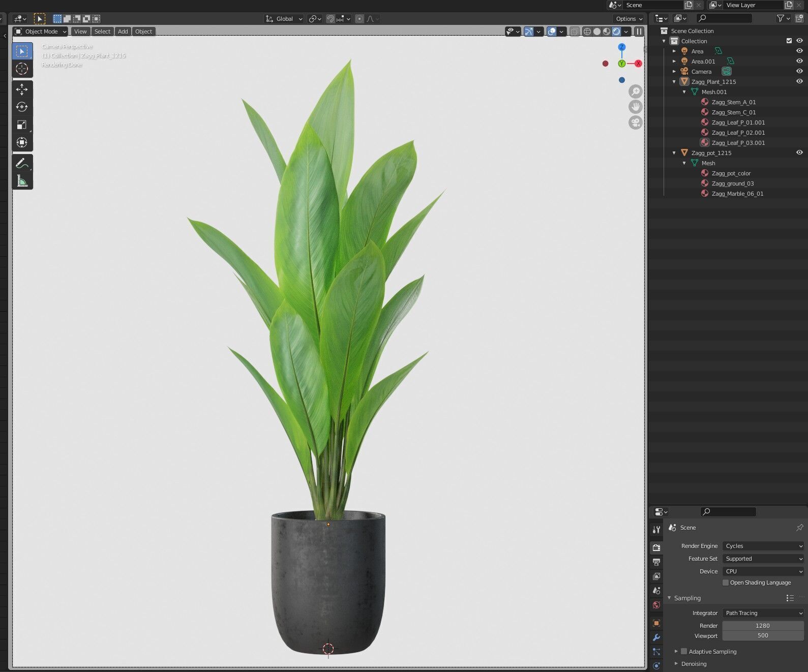The width and height of the screenshot is (808, 672).
Task: Click the Y axis on navigation gizmo
Action: coord(621,64)
